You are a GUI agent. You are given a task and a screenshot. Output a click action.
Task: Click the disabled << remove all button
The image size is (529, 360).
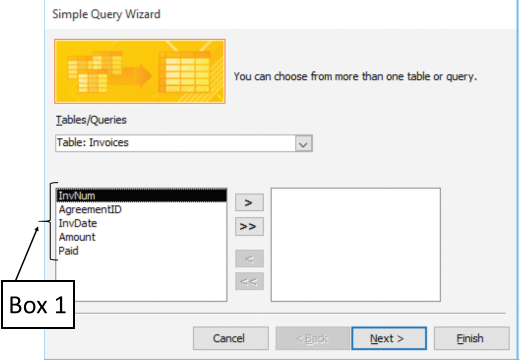tap(249, 281)
